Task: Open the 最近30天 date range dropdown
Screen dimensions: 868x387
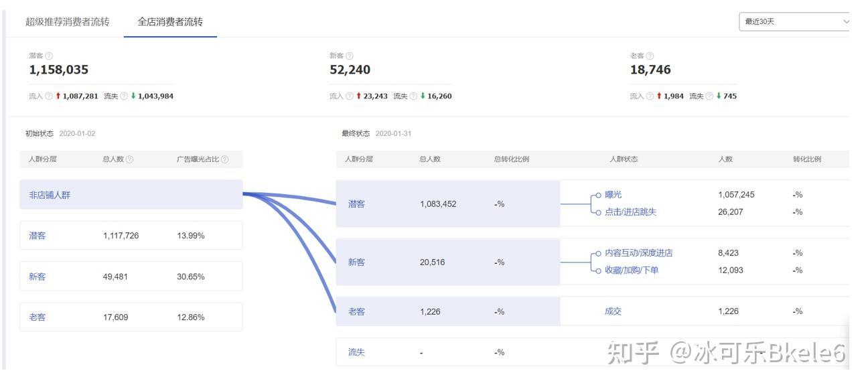Action: tap(794, 21)
